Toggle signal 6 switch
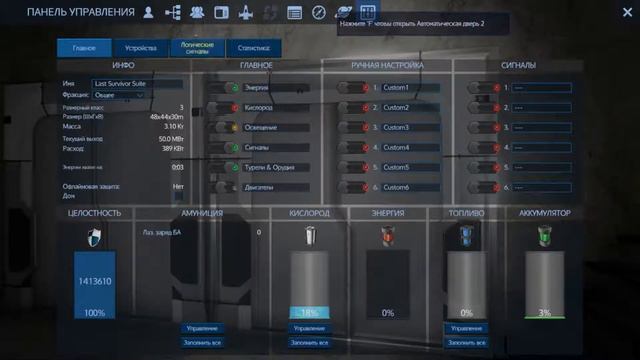Screen dimensions: 640x360 484,187
